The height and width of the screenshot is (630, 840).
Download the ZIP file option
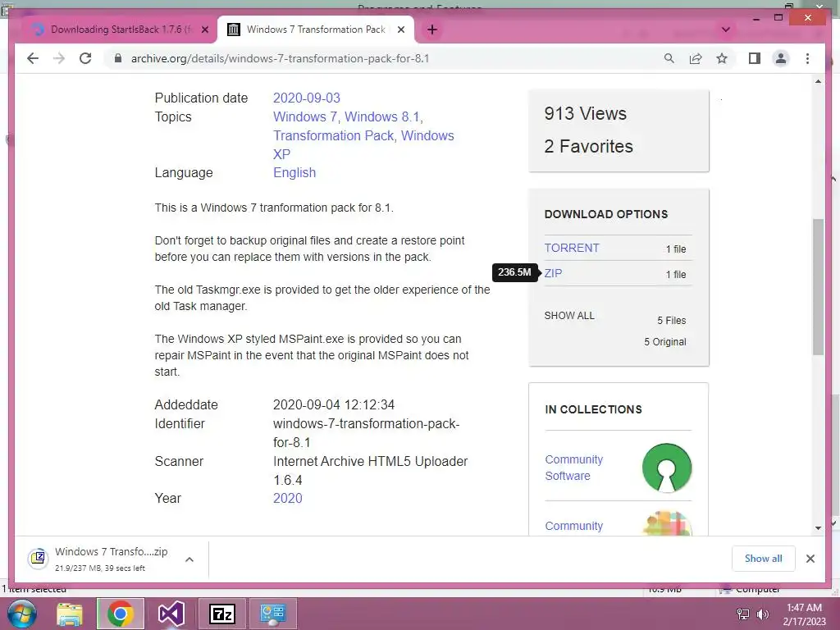point(553,273)
